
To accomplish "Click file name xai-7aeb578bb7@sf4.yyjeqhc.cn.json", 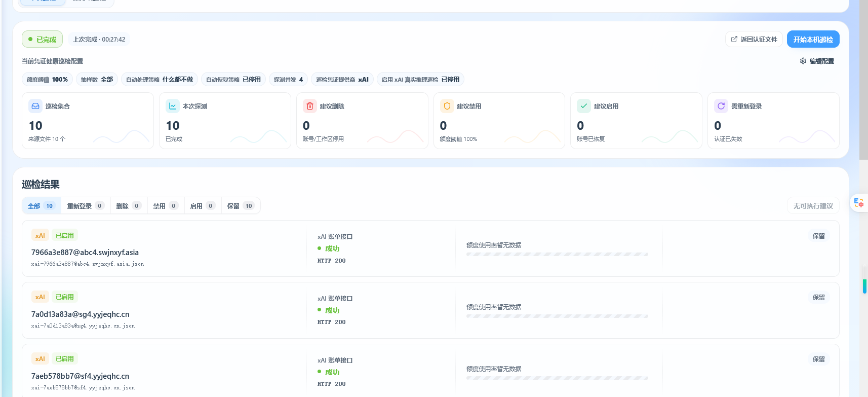I will coord(83,388).
